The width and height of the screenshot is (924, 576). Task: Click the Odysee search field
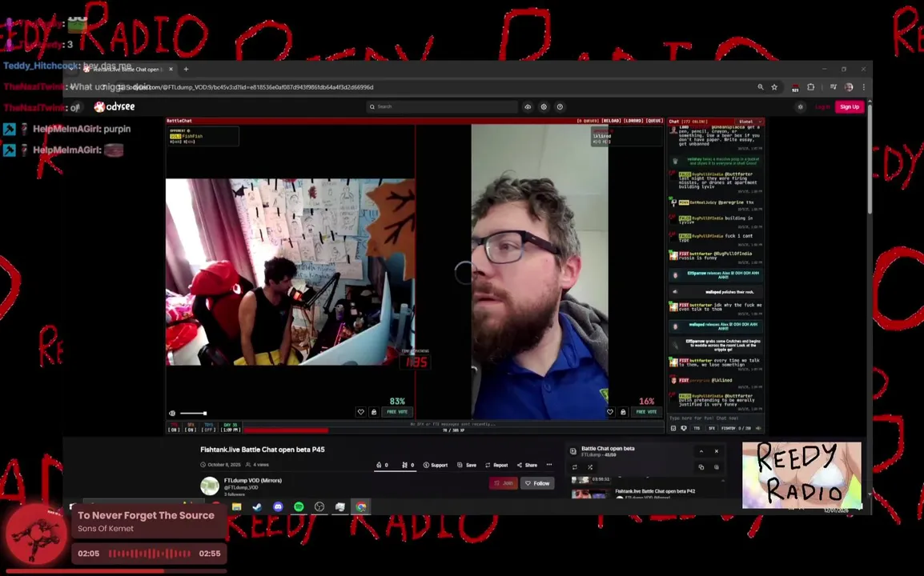[x=442, y=106]
